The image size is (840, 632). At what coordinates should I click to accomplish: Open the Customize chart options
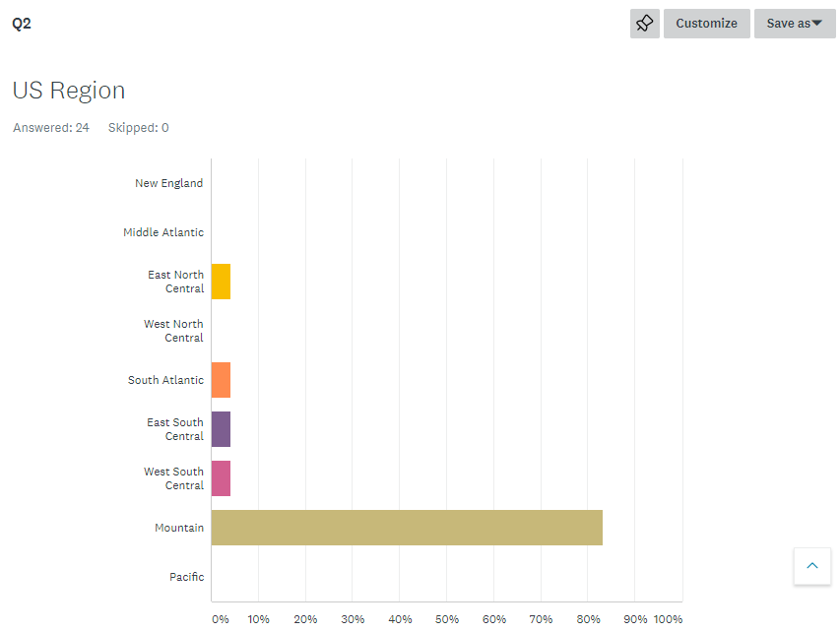pyautogui.click(x=706, y=24)
